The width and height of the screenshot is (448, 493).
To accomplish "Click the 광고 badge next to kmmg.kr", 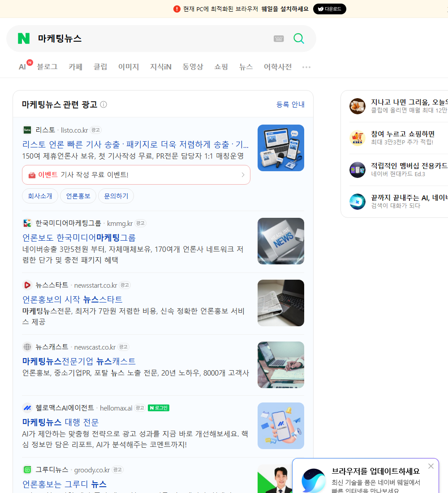I will click(x=140, y=223).
